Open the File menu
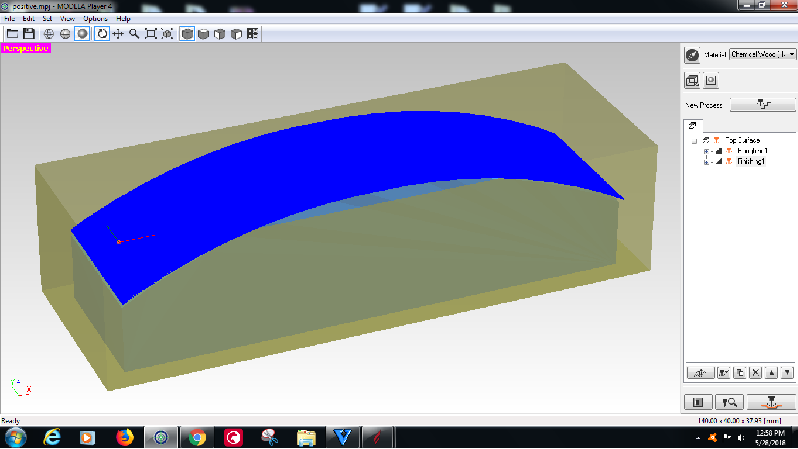The image size is (798, 449). 10,18
